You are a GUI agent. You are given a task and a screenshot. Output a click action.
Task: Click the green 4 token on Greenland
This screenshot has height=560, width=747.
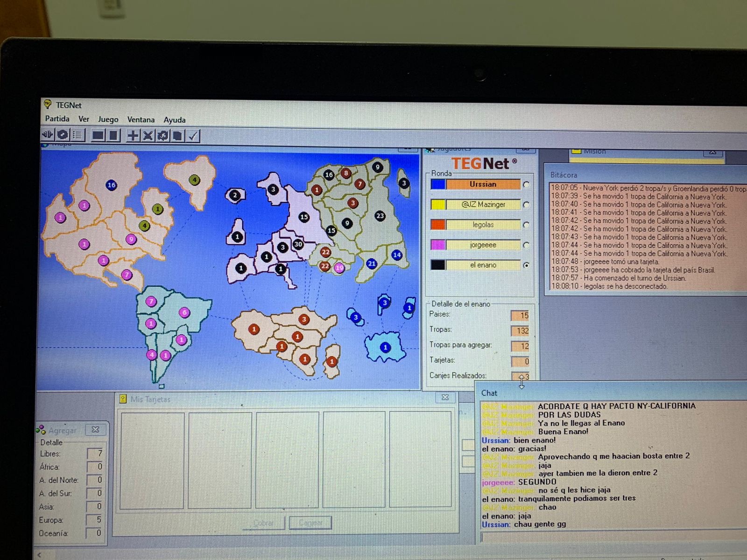[195, 180]
